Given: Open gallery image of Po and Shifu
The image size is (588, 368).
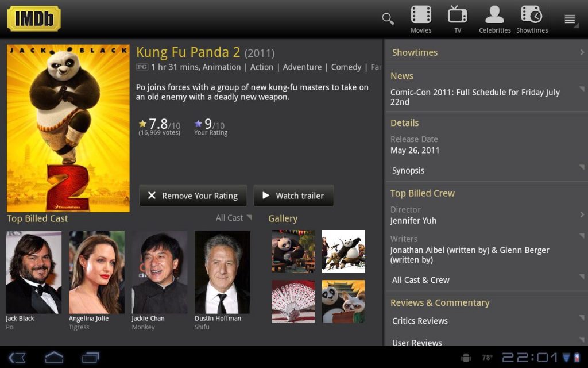Looking at the screenshot, I should click(x=343, y=301).
